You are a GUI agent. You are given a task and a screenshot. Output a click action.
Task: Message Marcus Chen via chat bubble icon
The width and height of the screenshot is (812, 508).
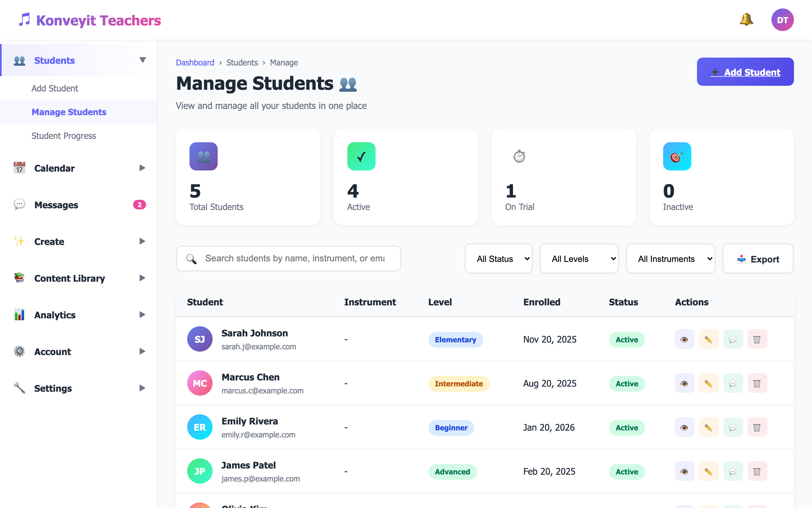point(733,383)
